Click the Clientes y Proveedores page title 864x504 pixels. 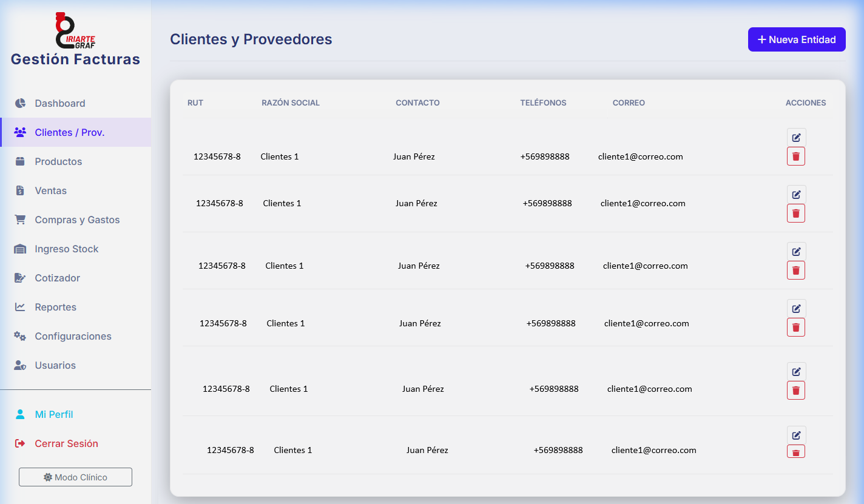(251, 39)
